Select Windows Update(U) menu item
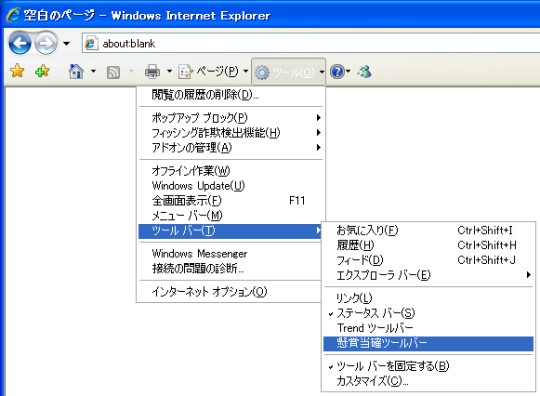This screenshot has width=540, height=396. click(230, 186)
